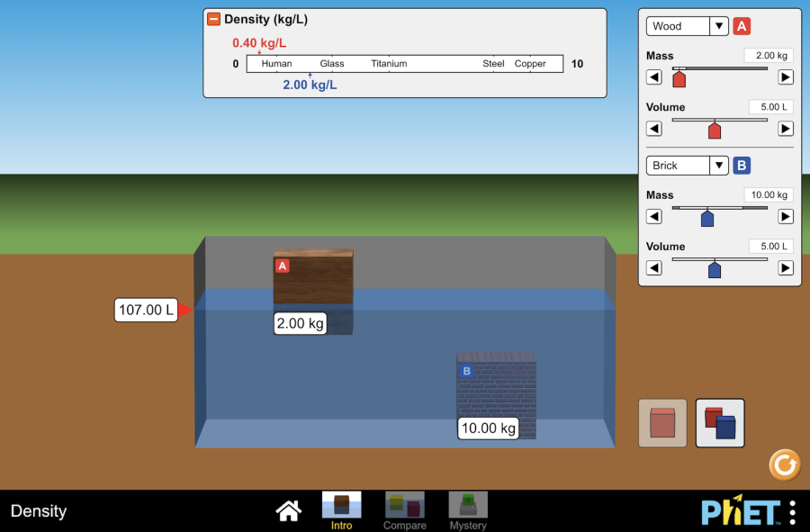The image size is (810, 532).
Task: Open the Wood material dropdown
Action: coord(687,26)
